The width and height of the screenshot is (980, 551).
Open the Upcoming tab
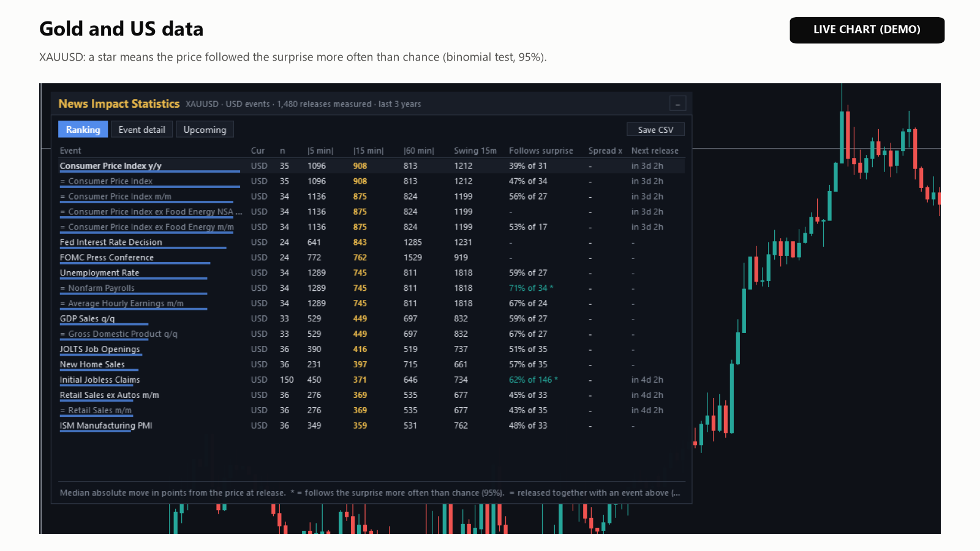[205, 130]
